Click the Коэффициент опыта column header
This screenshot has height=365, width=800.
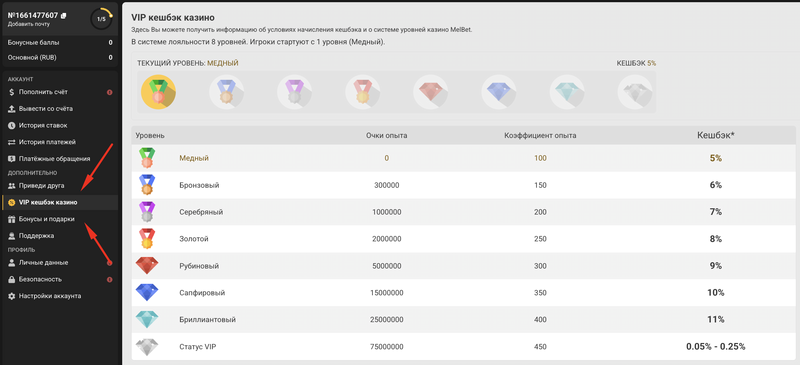click(x=540, y=136)
